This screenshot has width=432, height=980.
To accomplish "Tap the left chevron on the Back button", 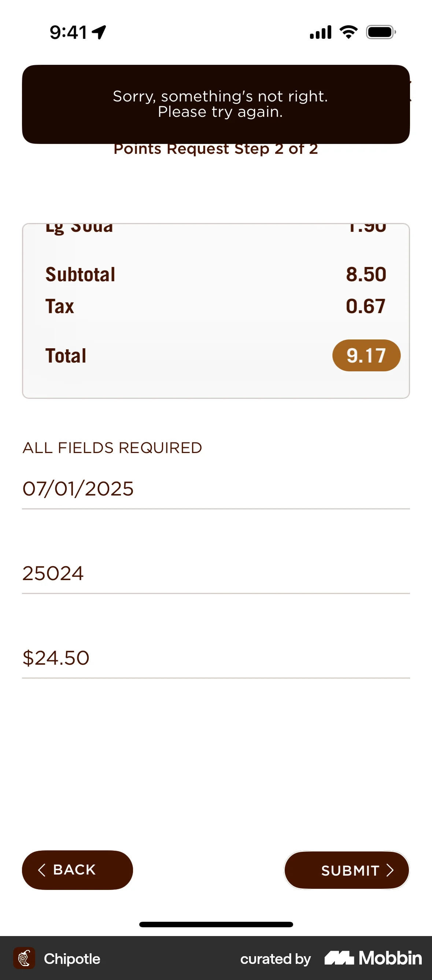I will (x=42, y=870).
